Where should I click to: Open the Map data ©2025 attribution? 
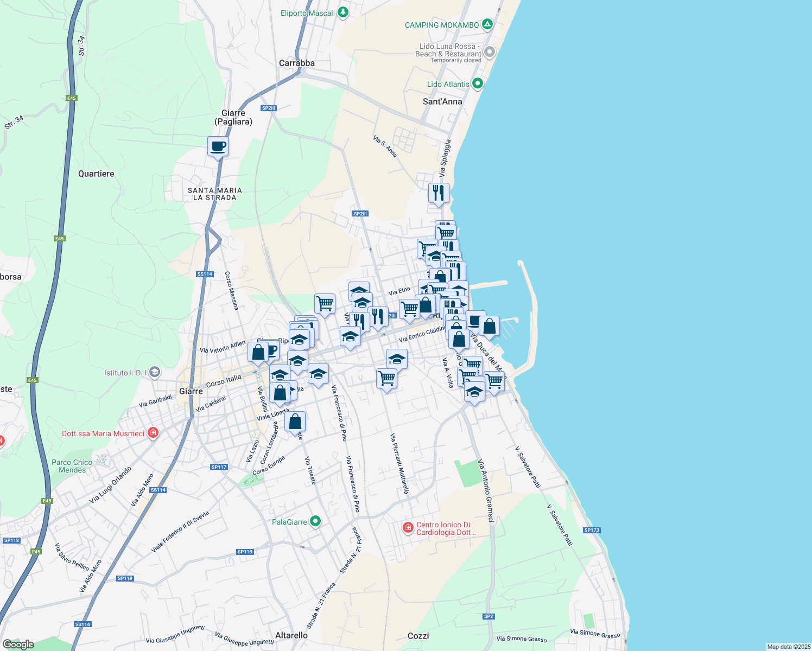tap(788, 647)
